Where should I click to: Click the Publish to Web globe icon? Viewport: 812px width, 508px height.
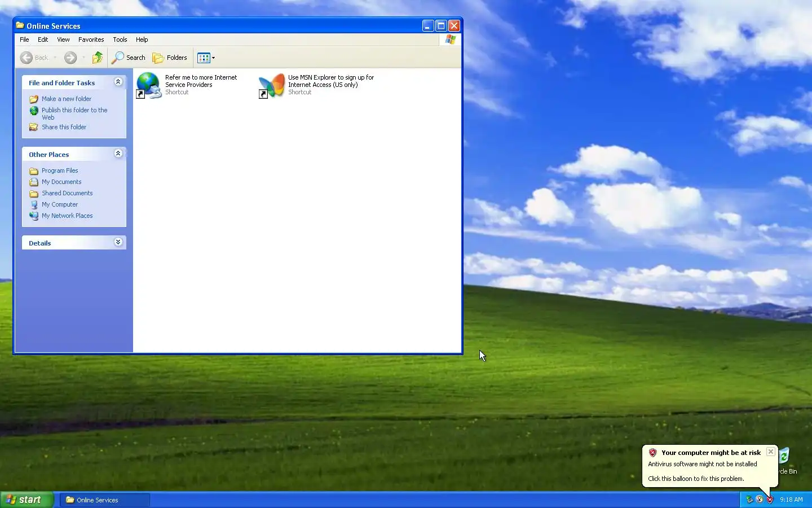point(34,111)
